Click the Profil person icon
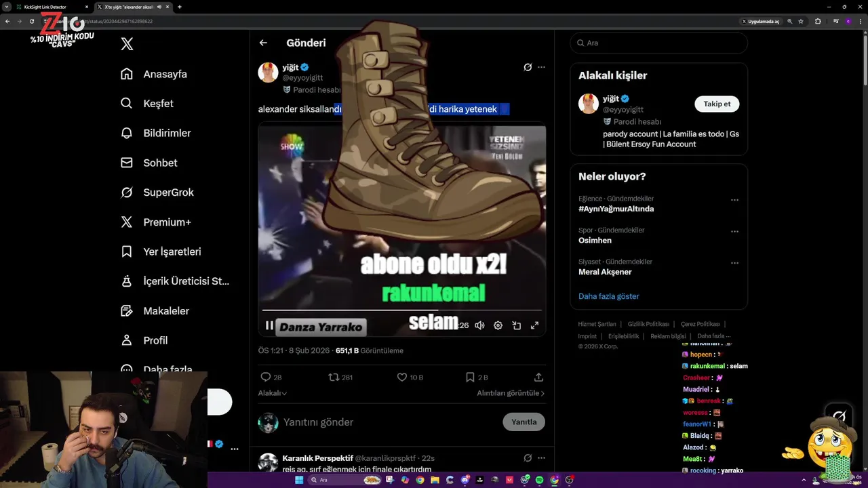Viewport: 868px width, 488px height. click(x=127, y=340)
